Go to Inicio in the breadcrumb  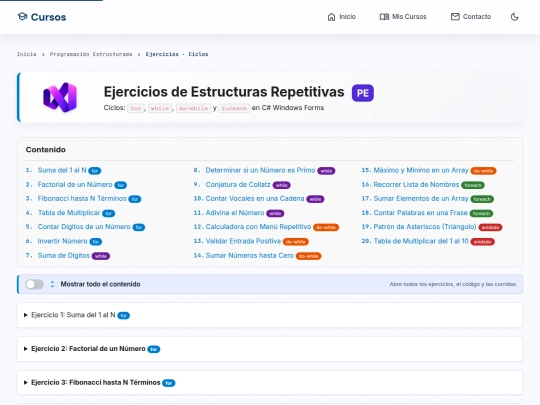click(x=27, y=54)
